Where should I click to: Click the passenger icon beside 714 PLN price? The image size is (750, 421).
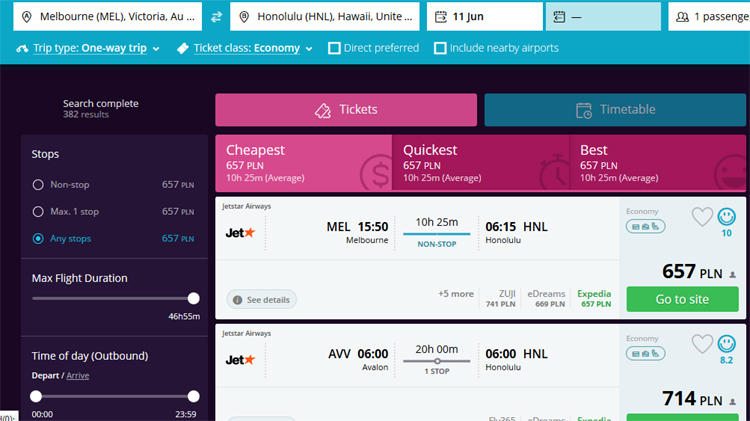click(732, 402)
